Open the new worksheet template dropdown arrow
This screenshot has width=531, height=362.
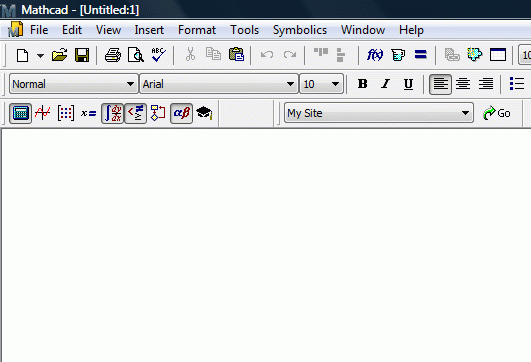40,56
